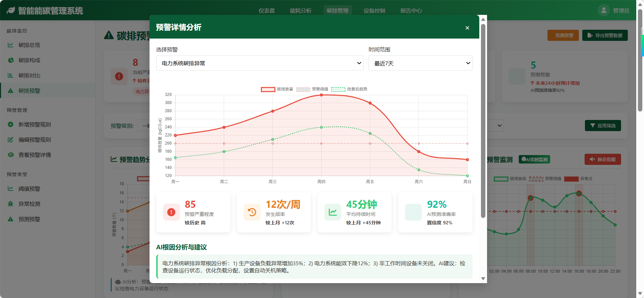
Task: Click the 异常检测 bug icon
Action: (10, 204)
